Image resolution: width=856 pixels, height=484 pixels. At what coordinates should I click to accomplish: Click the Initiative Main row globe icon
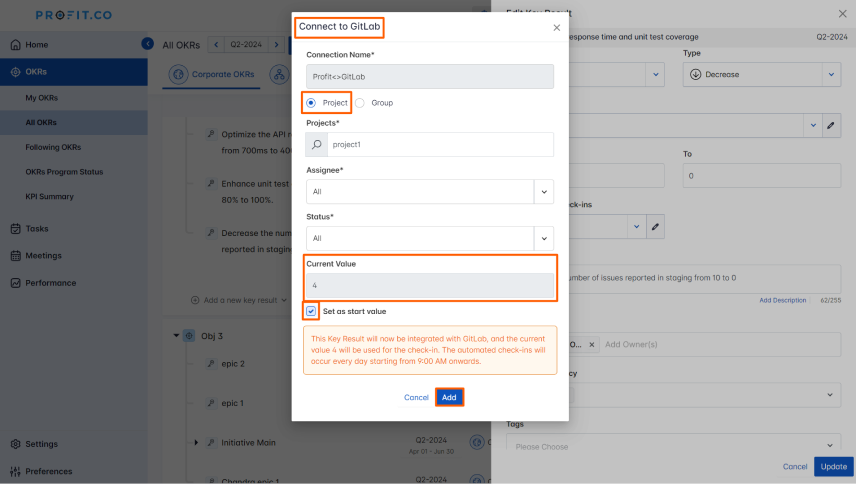point(477,443)
